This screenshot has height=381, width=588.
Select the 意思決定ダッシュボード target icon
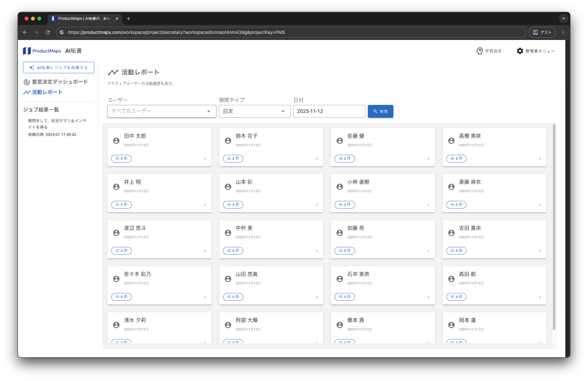[27, 82]
